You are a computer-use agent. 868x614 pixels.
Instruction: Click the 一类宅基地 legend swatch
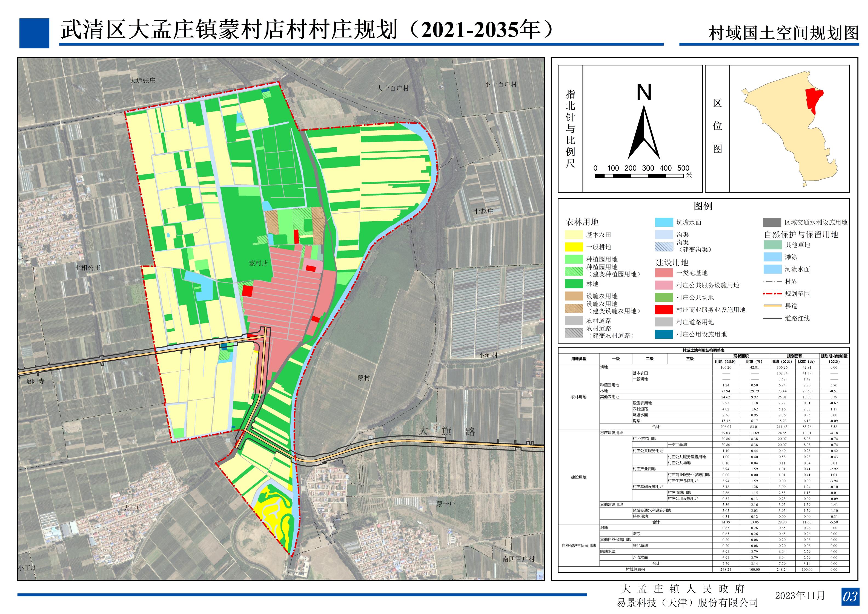pos(664,273)
